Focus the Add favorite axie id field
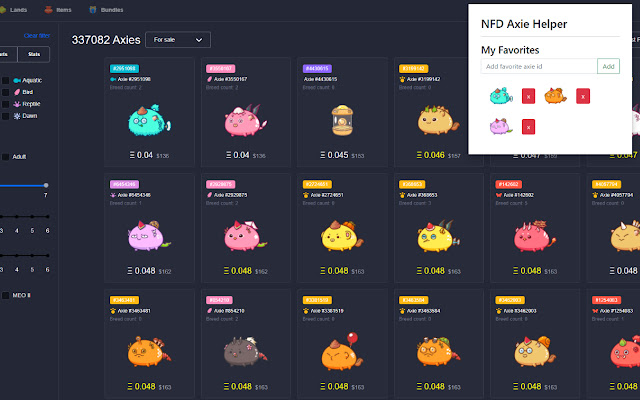 [539, 66]
